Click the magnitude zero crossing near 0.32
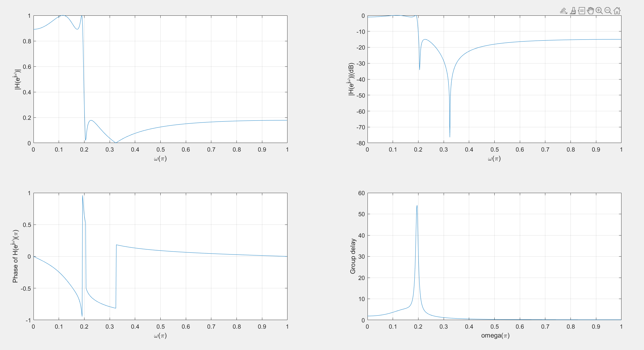Screen dimensions: 644x350 (116, 143)
